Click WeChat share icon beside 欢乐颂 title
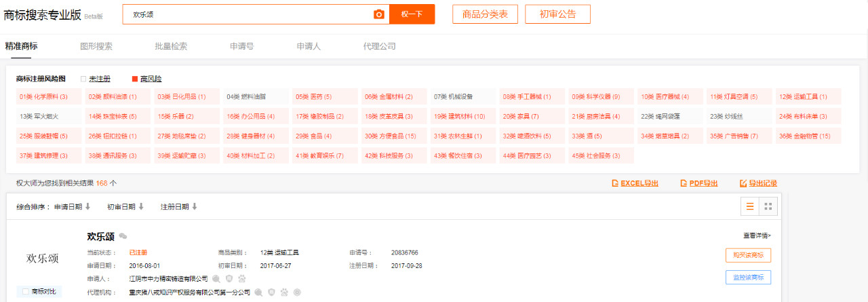The height and width of the screenshot is (302, 868). 123,236
